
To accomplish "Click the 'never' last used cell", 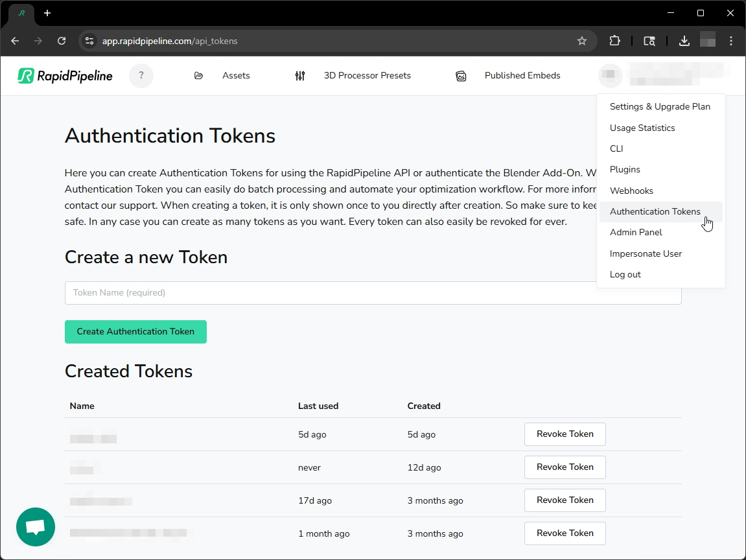I will point(309,468).
